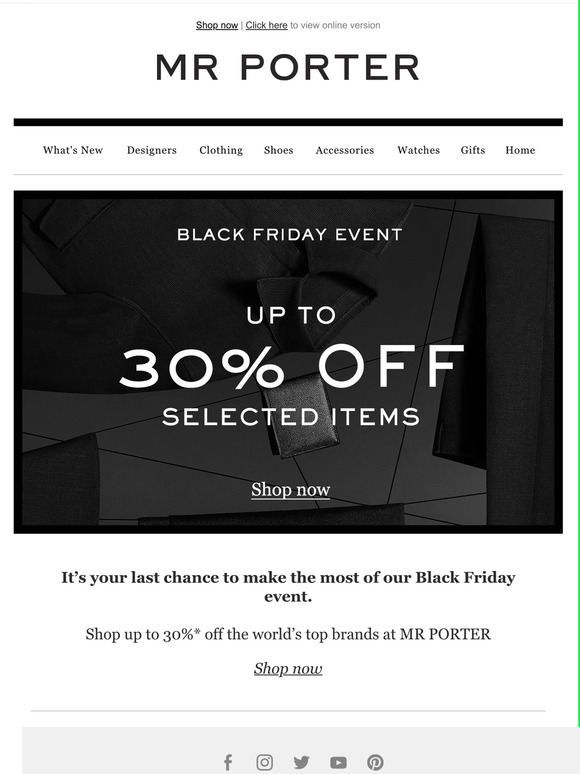Open the Pinterest social icon
Viewport: 580px width, 774px height.
(375, 762)
